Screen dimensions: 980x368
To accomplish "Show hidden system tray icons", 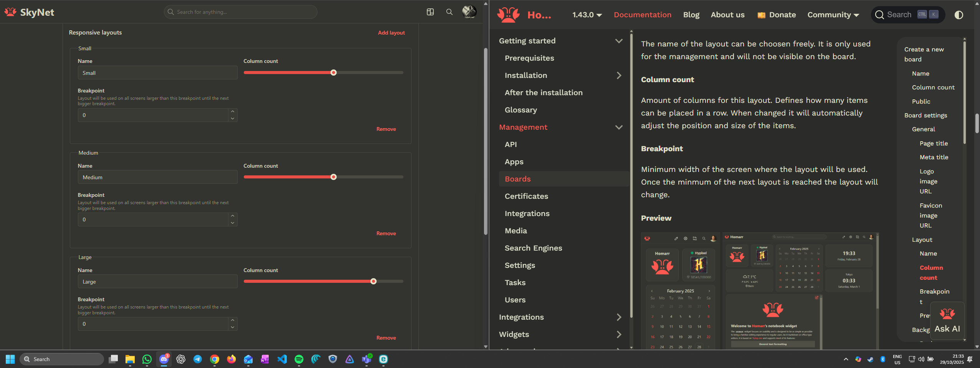I will [x=846, y=359].
